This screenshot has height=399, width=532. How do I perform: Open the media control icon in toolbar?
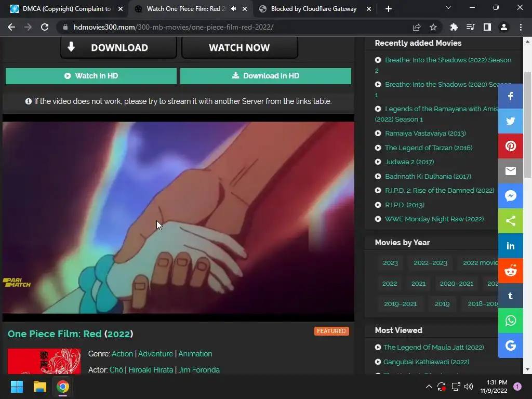[x=470, y=27]
